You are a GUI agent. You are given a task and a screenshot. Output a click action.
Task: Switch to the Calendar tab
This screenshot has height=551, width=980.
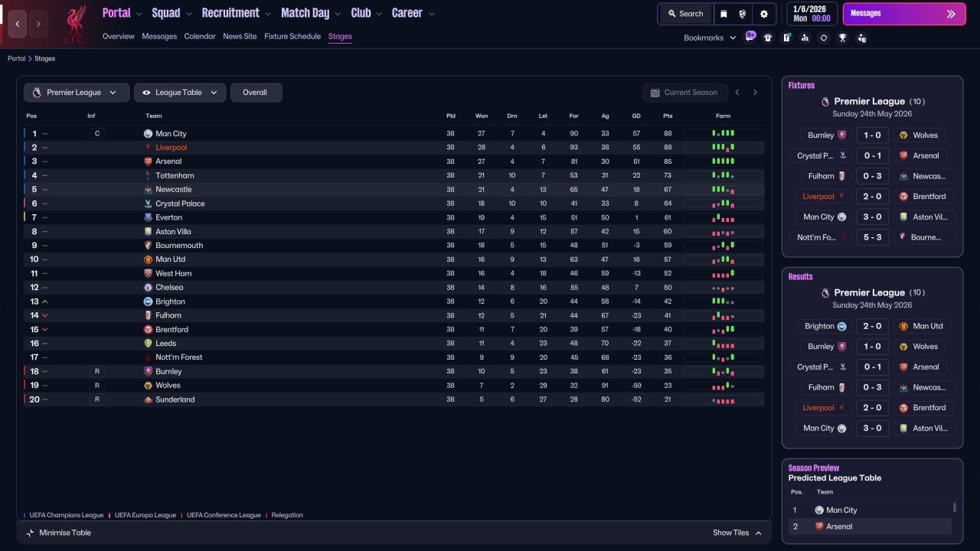point(200,37)
